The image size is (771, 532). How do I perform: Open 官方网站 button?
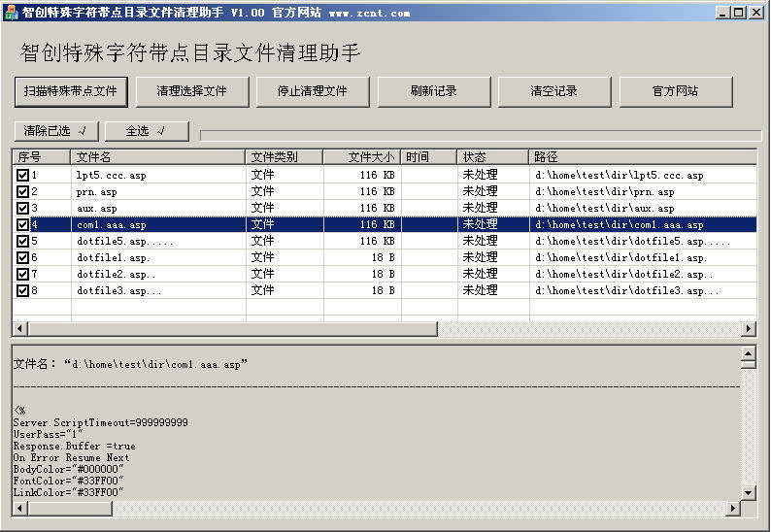[676, 91]
